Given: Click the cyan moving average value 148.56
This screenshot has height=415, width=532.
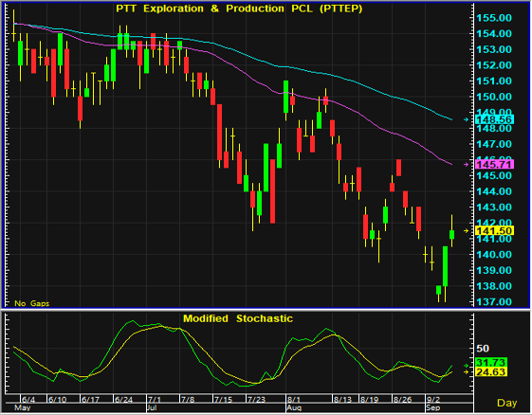Looking at the screenshot, I should tap(495, 119).
